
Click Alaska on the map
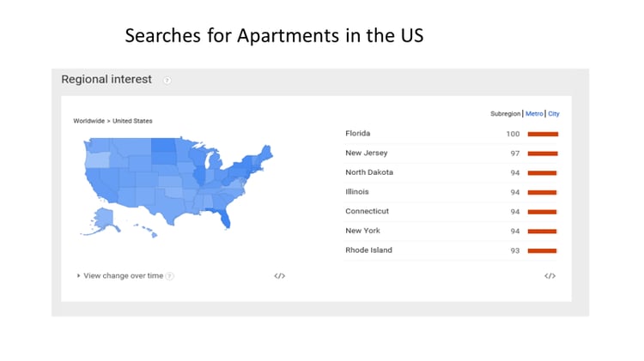[x=103, y=220]
